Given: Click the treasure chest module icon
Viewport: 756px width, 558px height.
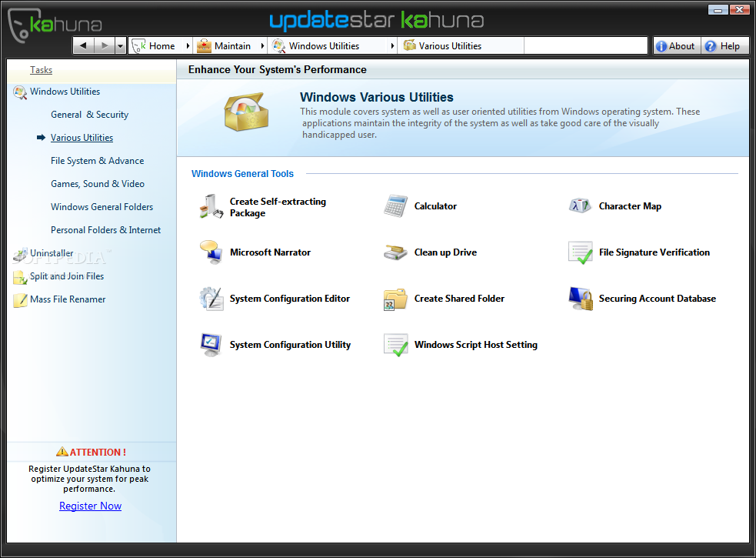Looking at the screenshot, I should coord(246,112).
